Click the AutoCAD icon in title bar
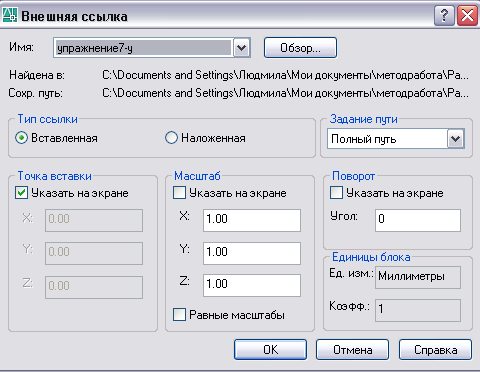480x372 pixels. [10, 15]
